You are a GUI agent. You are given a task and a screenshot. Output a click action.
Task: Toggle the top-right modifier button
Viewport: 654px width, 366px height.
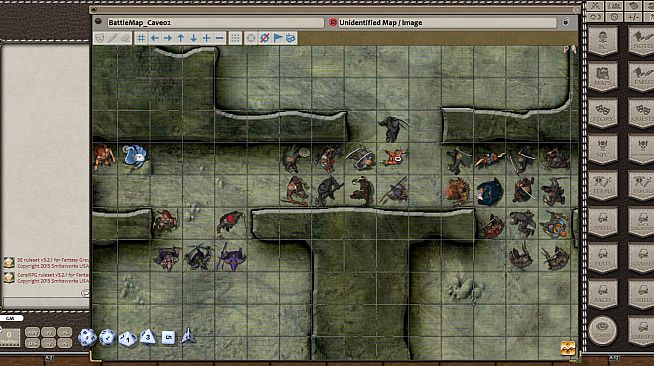tap(64, 332)
